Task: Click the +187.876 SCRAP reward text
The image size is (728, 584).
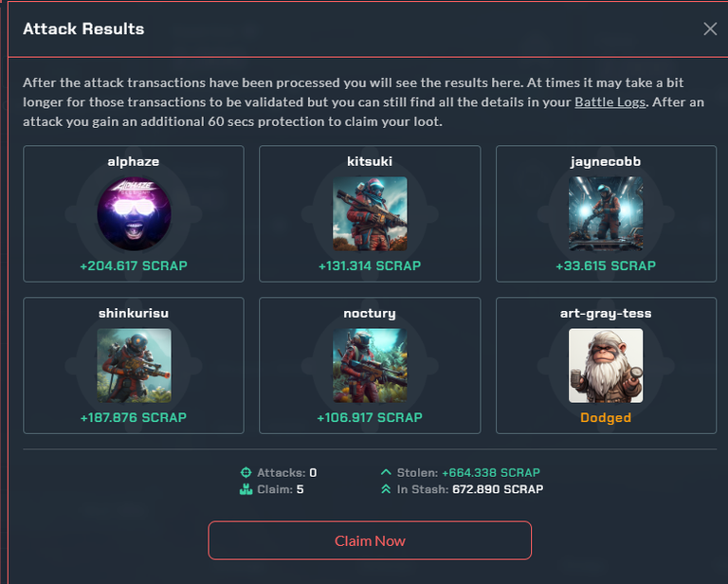Action: pos(134,417)
